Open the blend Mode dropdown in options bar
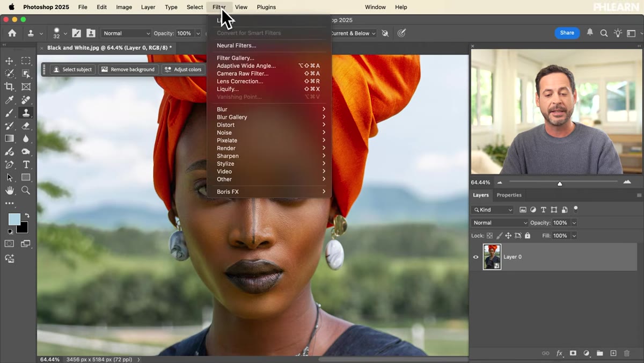Image resolution: width=644 pixels, height=363 pixels. click(126, 33)
